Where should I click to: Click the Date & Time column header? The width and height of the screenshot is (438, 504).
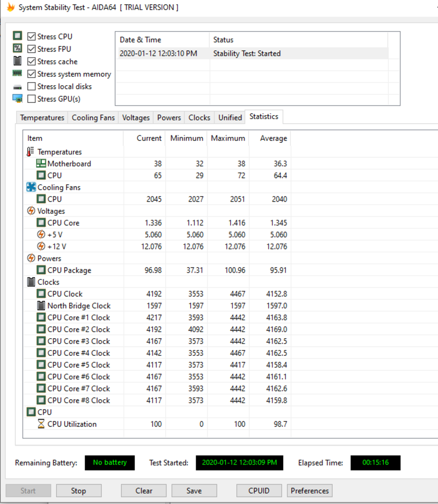tap(163, 39)
